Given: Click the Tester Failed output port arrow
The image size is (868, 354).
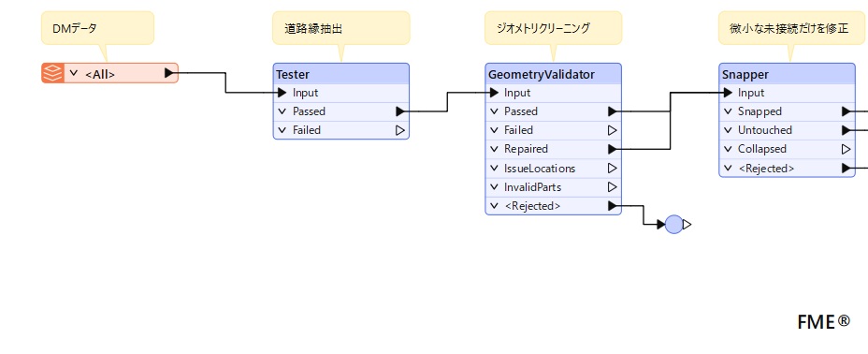Looking at the screenshot, I should click(400, 130).
